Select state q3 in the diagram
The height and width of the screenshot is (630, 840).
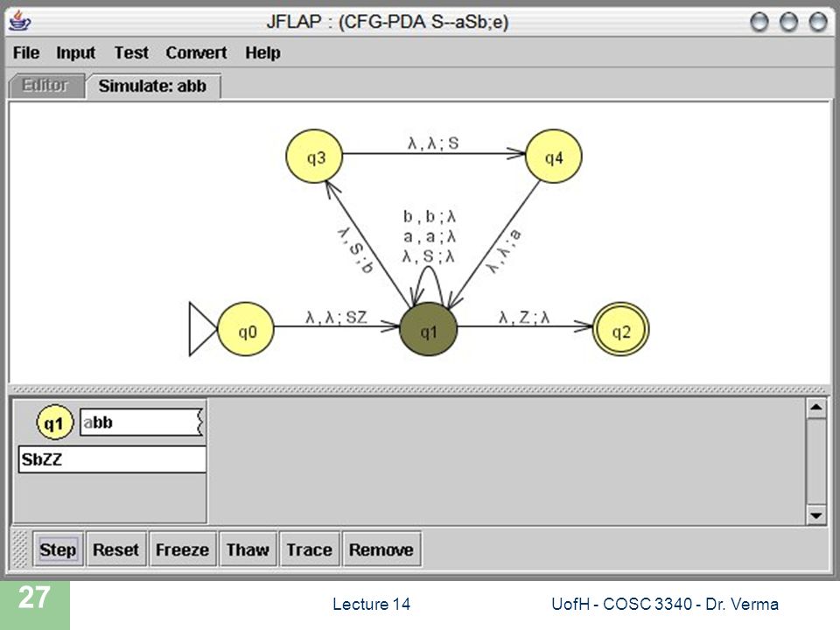(314, 156)
